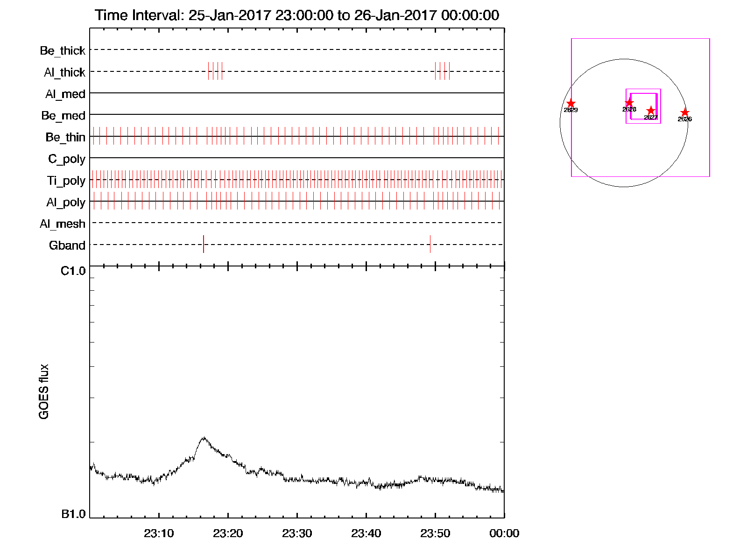Click the B1.0 flux axis label
The width and height of the screenshot is (747, 560).
(x=73, y=514)
